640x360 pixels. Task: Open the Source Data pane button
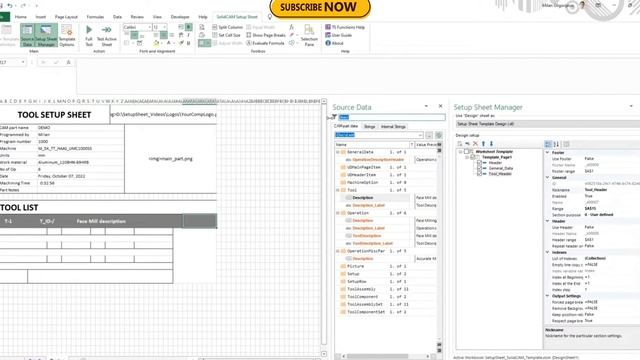27,35
